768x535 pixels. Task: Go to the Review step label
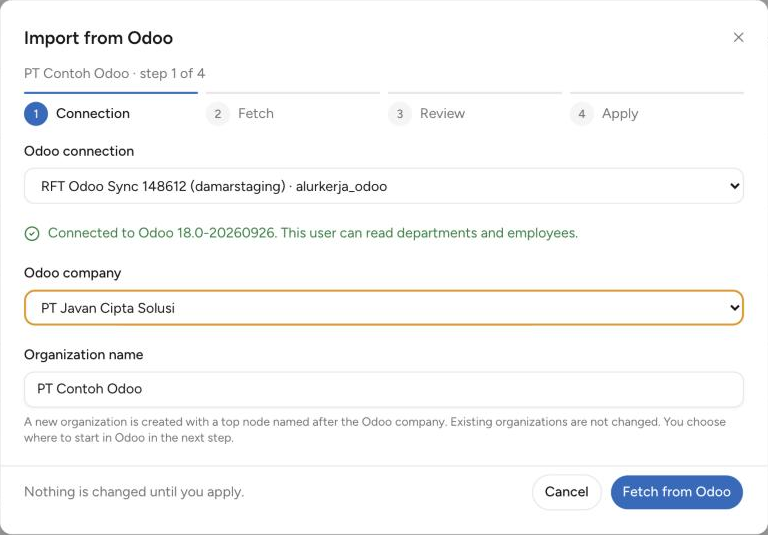(442, 114)
